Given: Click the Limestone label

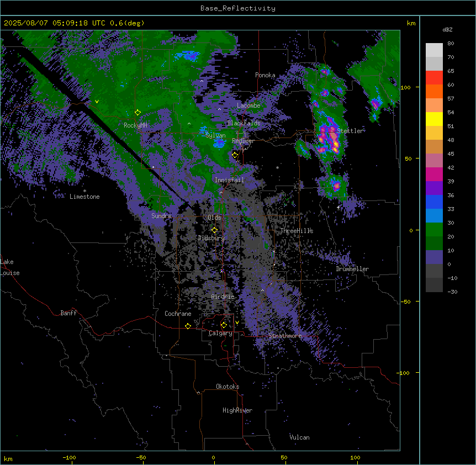Looking at the screenshot, I should pyautogui.click(x=84, y=197).
